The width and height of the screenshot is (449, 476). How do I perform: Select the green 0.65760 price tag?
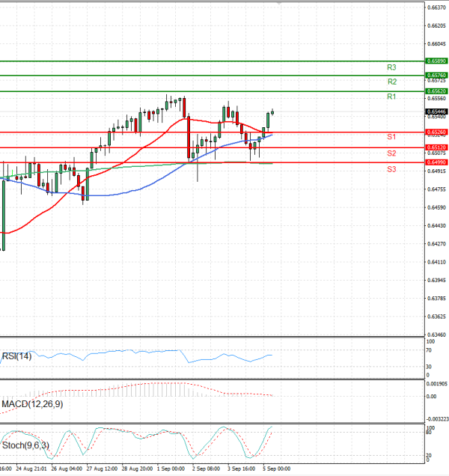(436, 75)
